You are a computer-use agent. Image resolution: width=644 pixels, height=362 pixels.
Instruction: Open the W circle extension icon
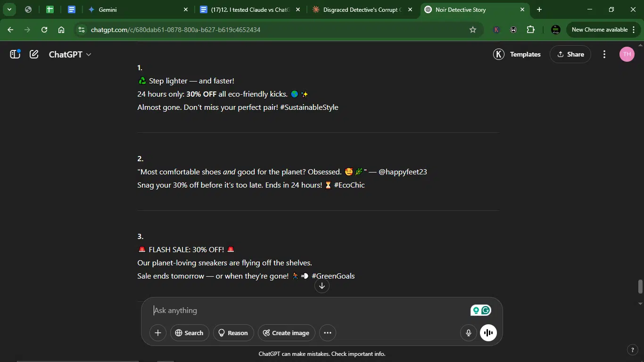pyautogui.click(x=513, y=30)
